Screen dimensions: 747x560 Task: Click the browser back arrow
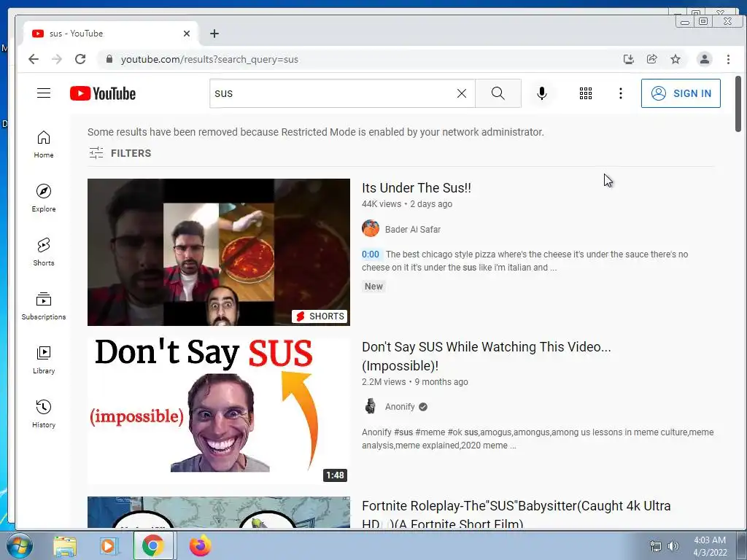coord(34,59)
